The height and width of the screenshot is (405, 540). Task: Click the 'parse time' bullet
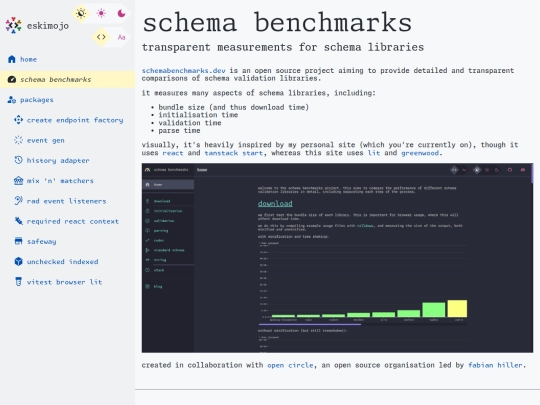[x=179, y=131]
